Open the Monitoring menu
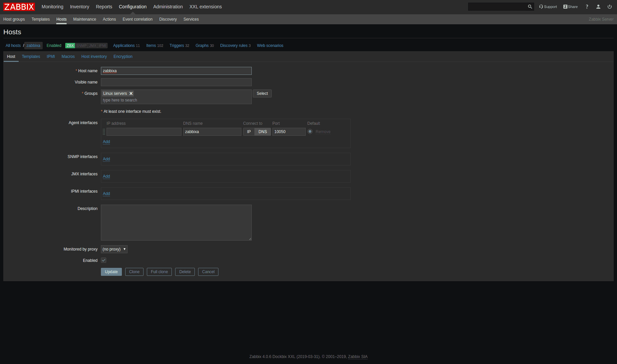Viewport: 617px width, 364px height. pyautogui.click(x=52, y=7)
